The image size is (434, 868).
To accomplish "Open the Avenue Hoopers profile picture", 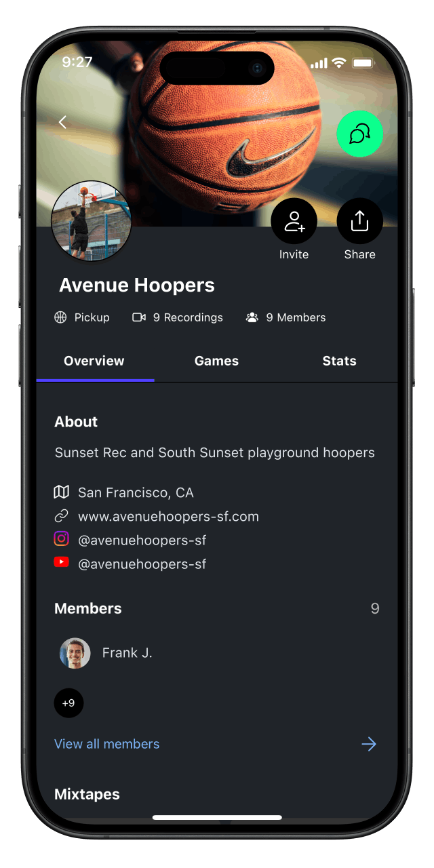I will 92,221.
